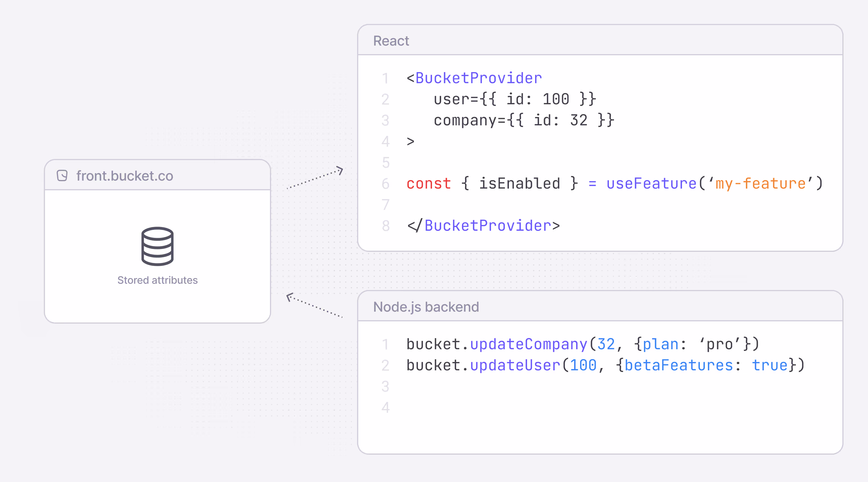This screenshot has width=868, height=482.
Task: Click the updateCompany method in Node.js code
Action: tap(528, 344)
